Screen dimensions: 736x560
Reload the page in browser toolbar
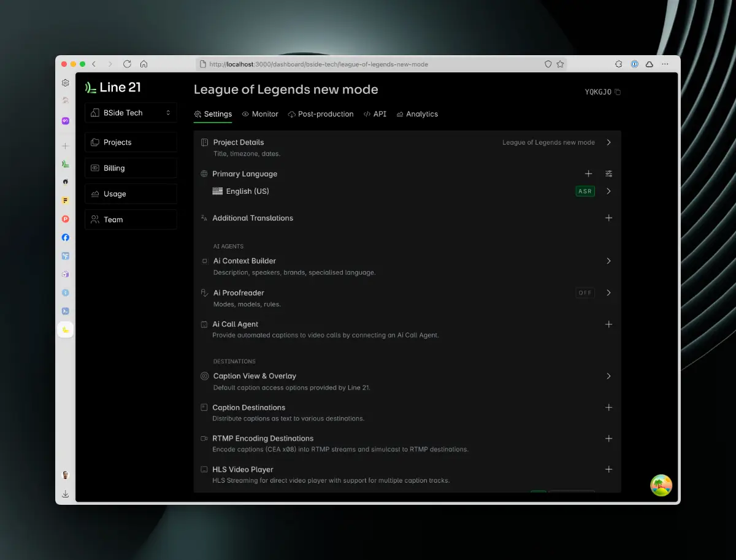point(127,64)
